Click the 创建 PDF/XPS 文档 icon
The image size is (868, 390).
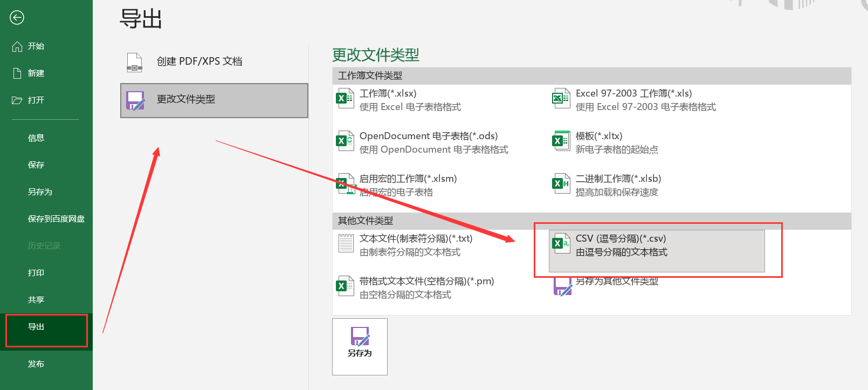coord(134,62)
